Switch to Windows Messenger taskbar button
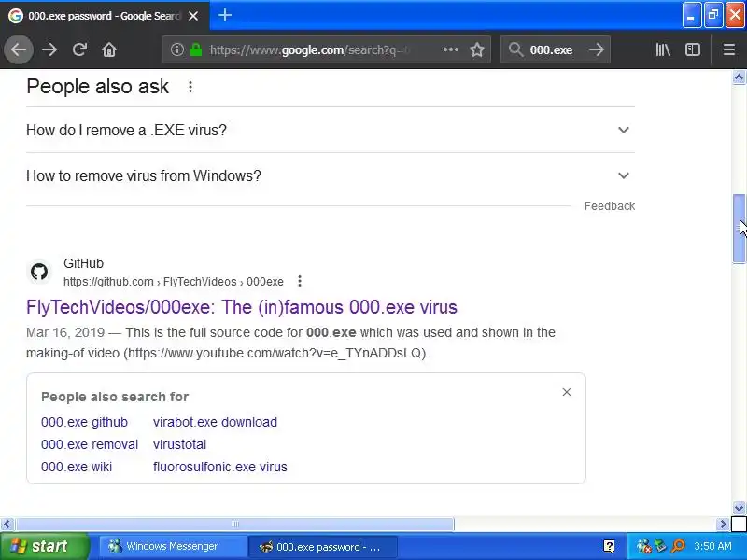The height and width of the screenshot is (560, 747). coord(172,546)
